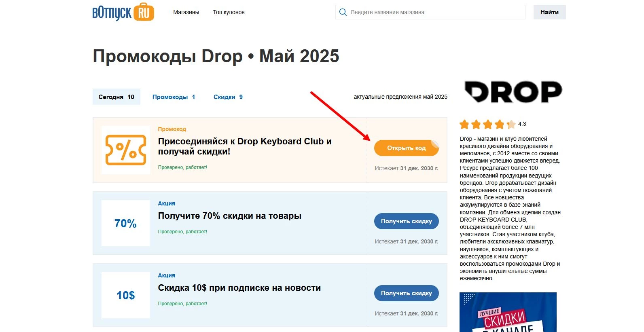Open the Магазины menu item
Image resolution: width=644 pixels, height=332 pixels.
pyautogui.click(x=186, y=12)
